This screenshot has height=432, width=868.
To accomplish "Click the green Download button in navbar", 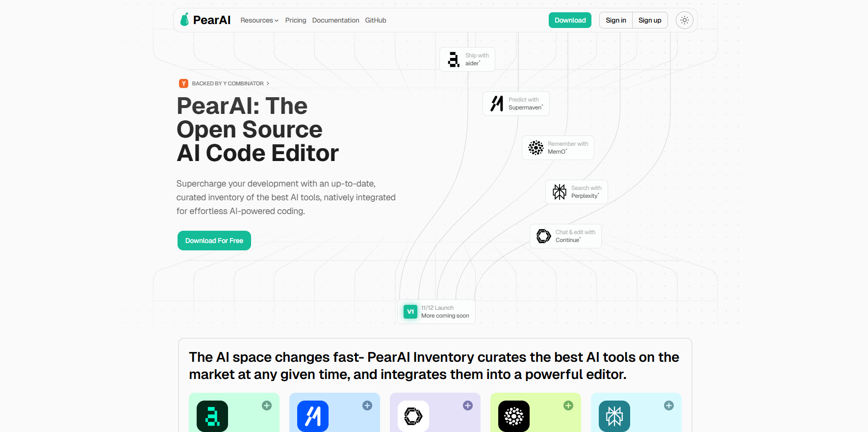I will 570,20.
